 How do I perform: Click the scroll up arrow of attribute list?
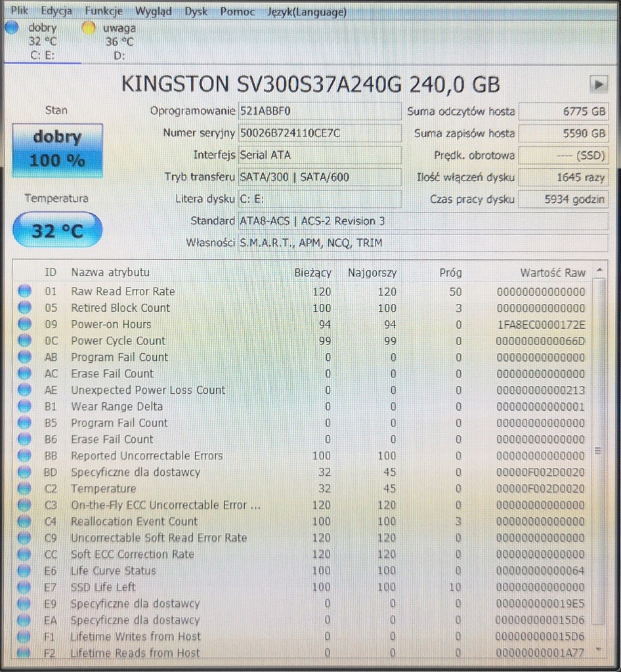click(599, 270)
